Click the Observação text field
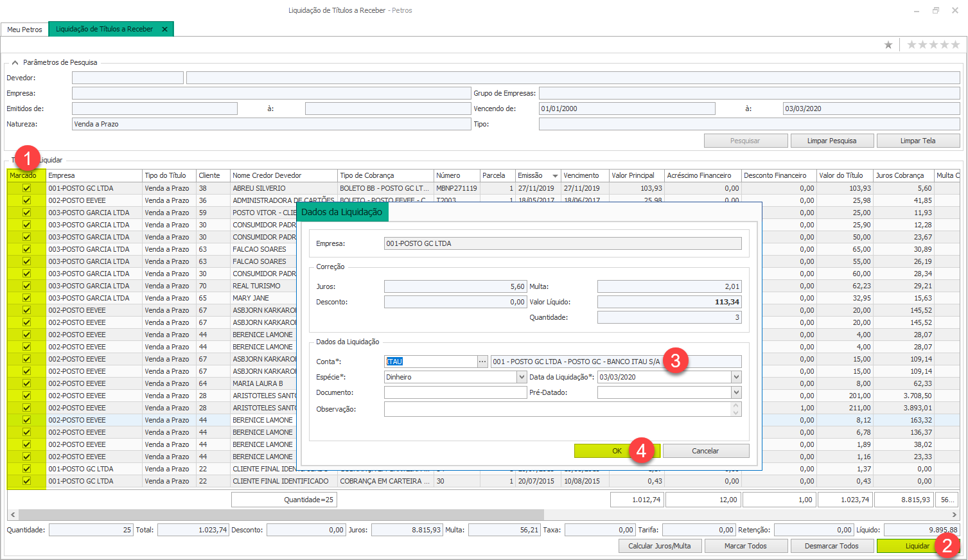This screenshot has width=968, height=560. (558, 409)
